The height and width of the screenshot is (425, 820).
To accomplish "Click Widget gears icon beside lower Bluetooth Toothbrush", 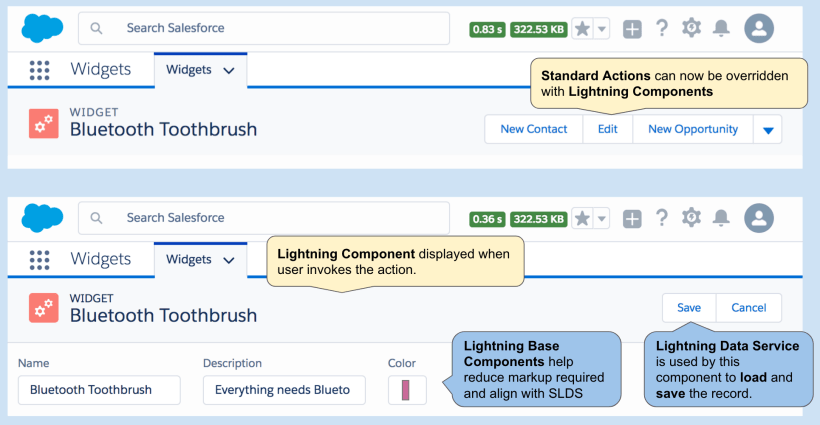I will point(43,308).
